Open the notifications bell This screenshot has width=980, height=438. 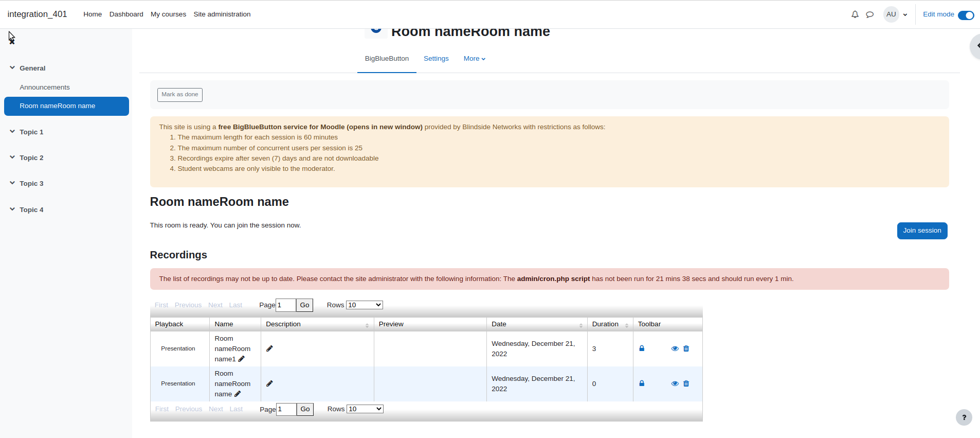coord(855,14)
